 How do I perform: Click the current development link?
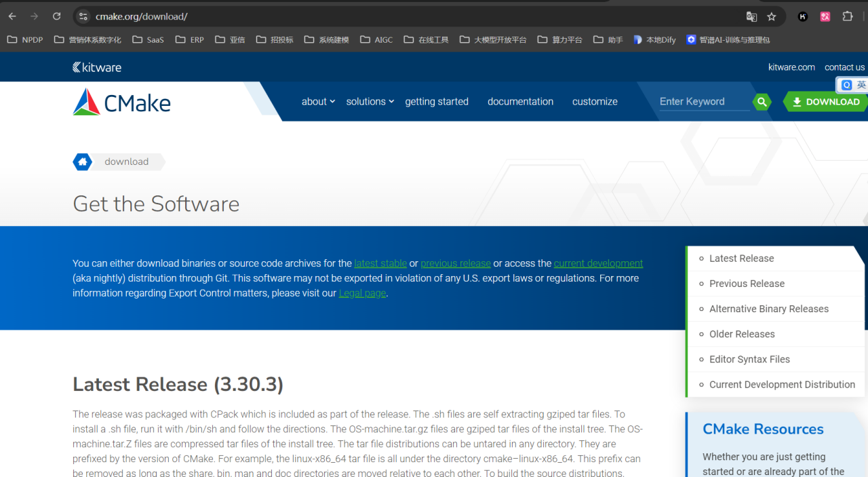tap(598, 263)
